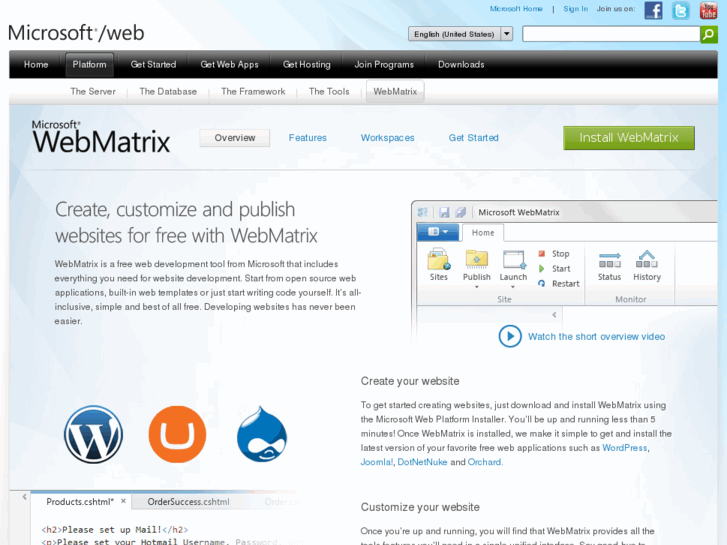Open the Get Web Apps menu
Viewport: 727px width, 545px height.
tap(230, 64)
